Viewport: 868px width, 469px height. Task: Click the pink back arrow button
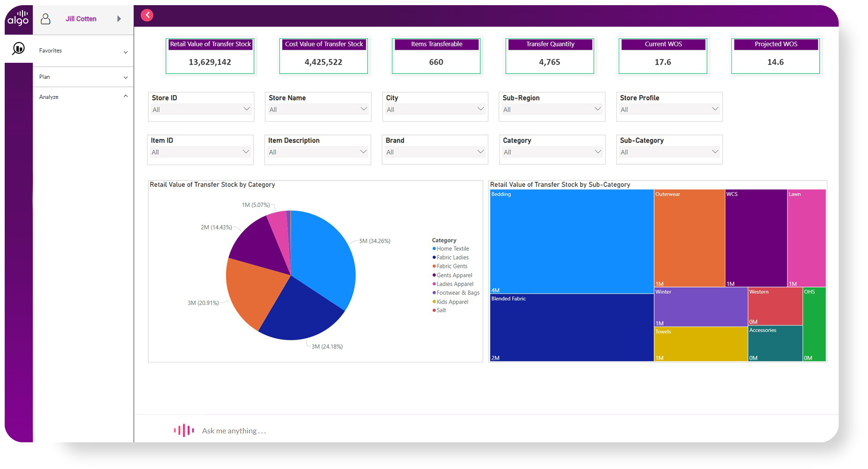tap(147, 15)
